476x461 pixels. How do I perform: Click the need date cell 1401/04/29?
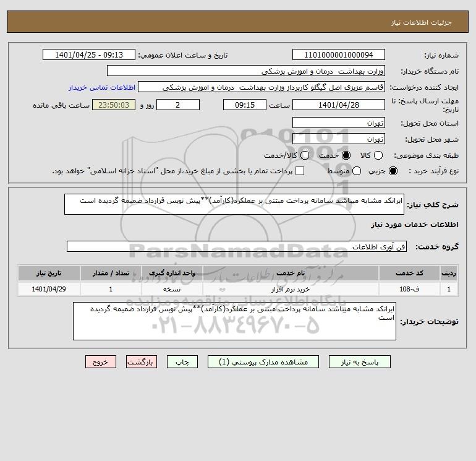[x=49, y=289]
